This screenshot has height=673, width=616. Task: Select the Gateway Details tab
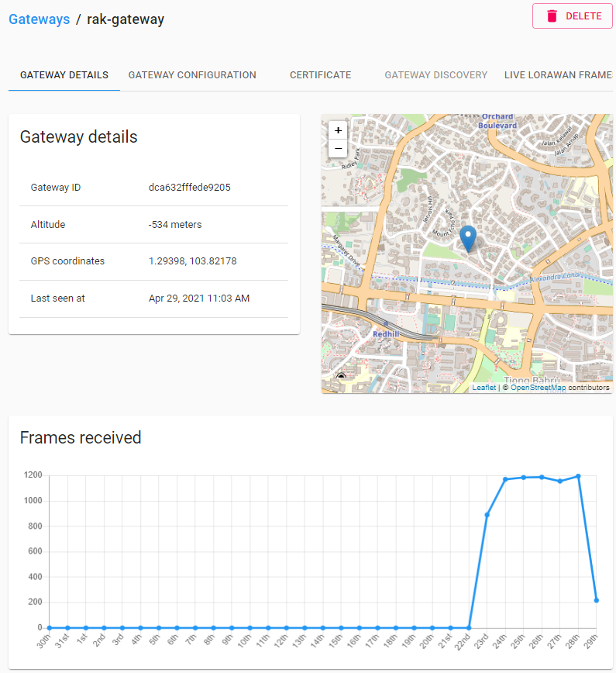(64, 75)
